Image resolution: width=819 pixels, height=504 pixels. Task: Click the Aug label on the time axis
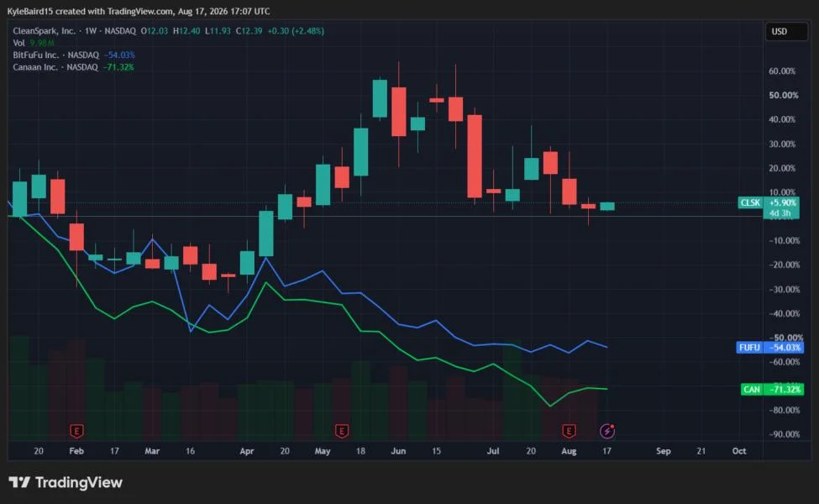(569, 451)
